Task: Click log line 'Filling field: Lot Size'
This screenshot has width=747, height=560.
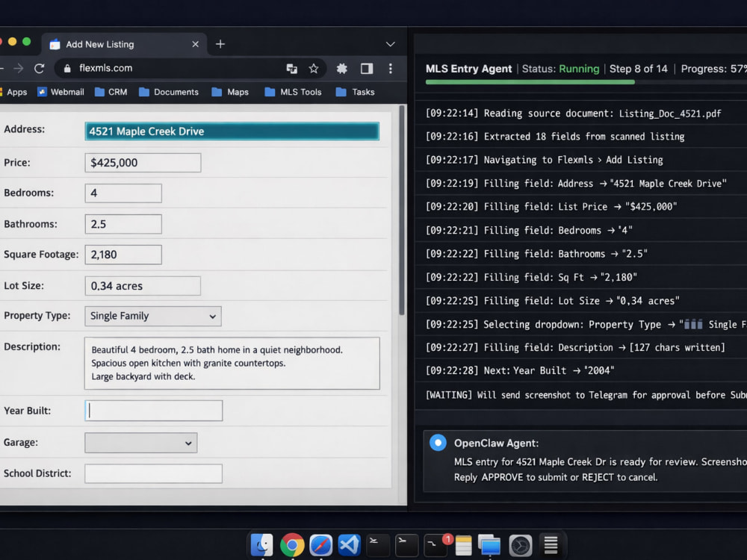Action: click(x=553, y=301)
